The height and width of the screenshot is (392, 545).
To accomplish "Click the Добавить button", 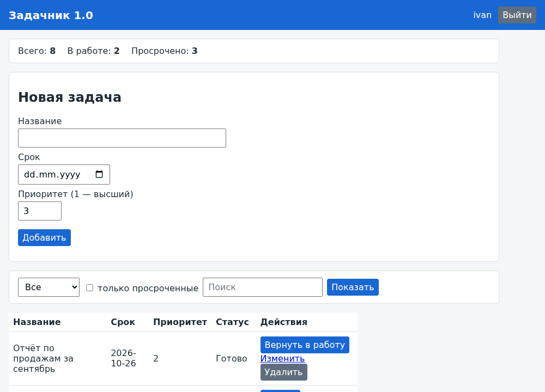I will 45,237.
